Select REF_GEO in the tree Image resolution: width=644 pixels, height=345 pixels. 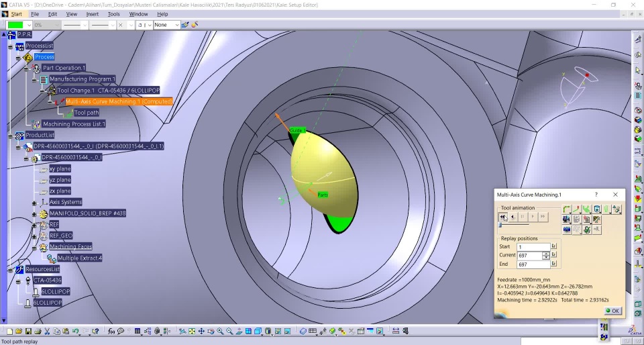61,236
